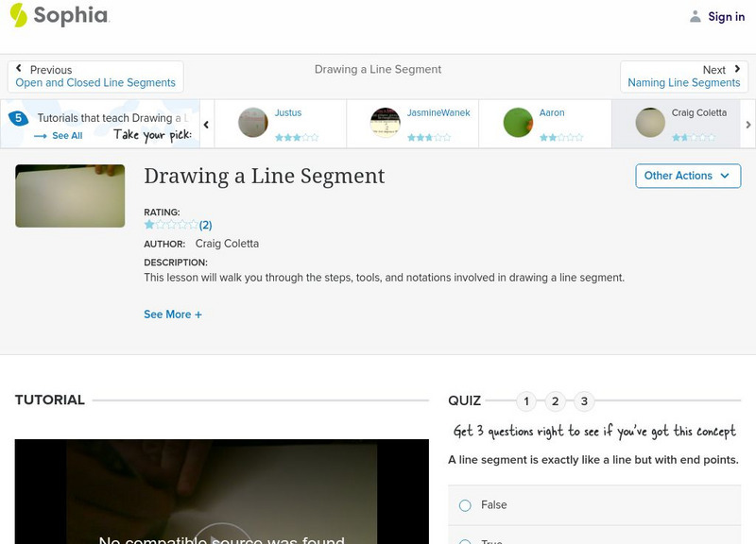Click Craig Coletta's avatar in the carousel
Screen dimensions: 756x544
click(x=651, y=123)
